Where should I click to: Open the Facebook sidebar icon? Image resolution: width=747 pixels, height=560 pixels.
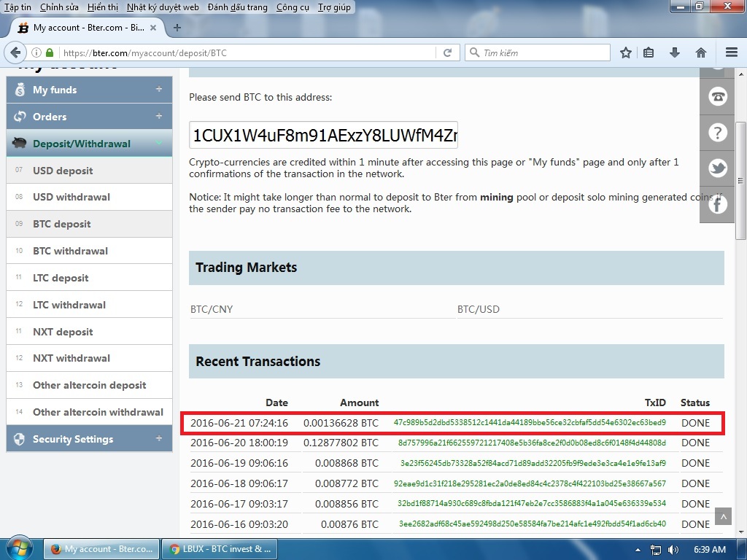(718, 204)
